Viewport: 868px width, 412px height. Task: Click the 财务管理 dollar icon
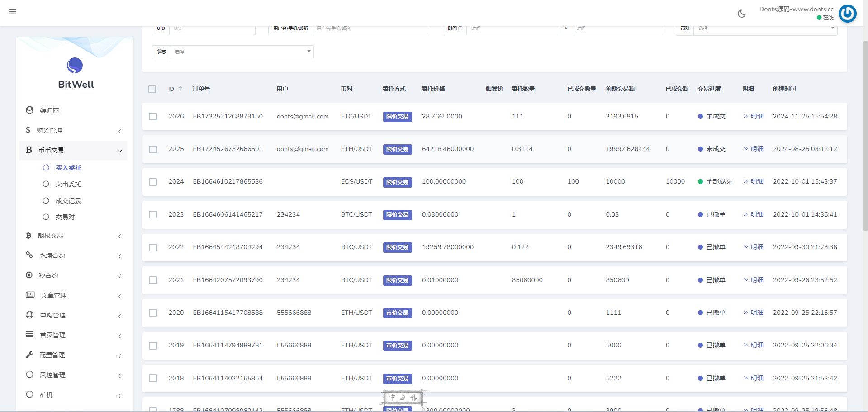click(28, 130)
